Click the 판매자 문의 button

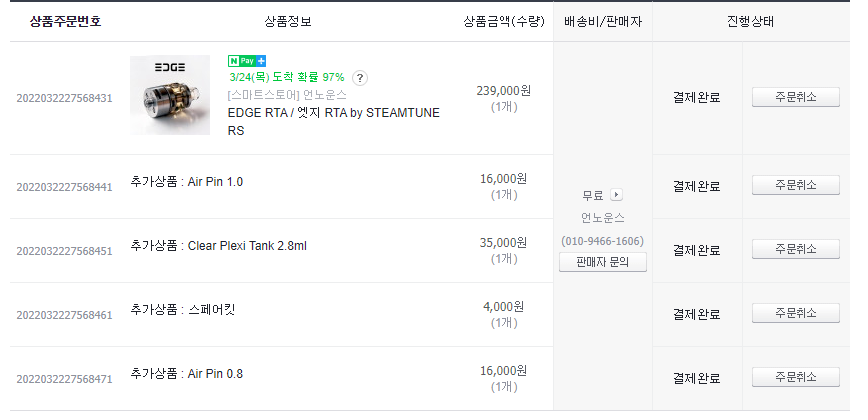(603, 263)
